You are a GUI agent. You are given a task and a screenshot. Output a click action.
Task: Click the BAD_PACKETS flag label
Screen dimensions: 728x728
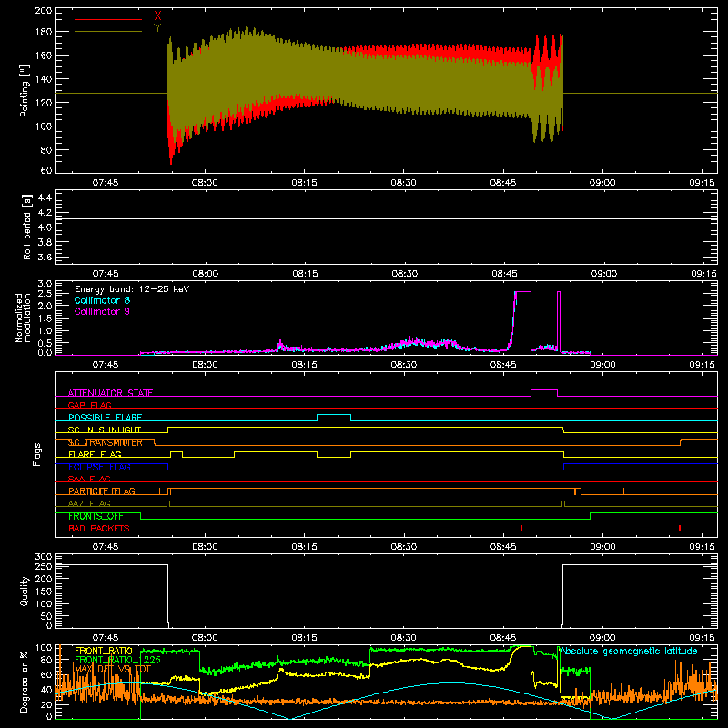[x=99, y=528]
